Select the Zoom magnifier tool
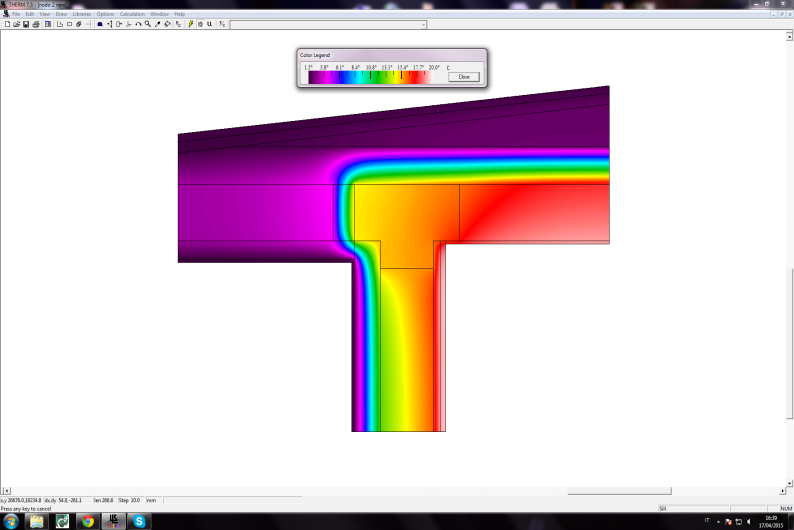Image resolution: width=794 pixels, height=530 pixels. 147,24
